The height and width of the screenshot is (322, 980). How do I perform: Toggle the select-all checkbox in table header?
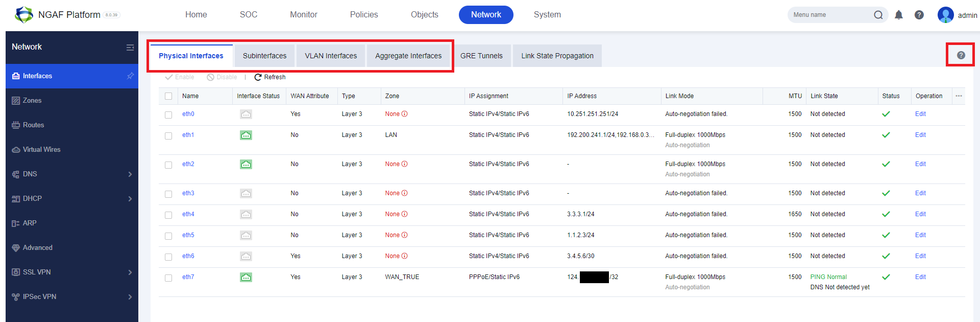168,96
